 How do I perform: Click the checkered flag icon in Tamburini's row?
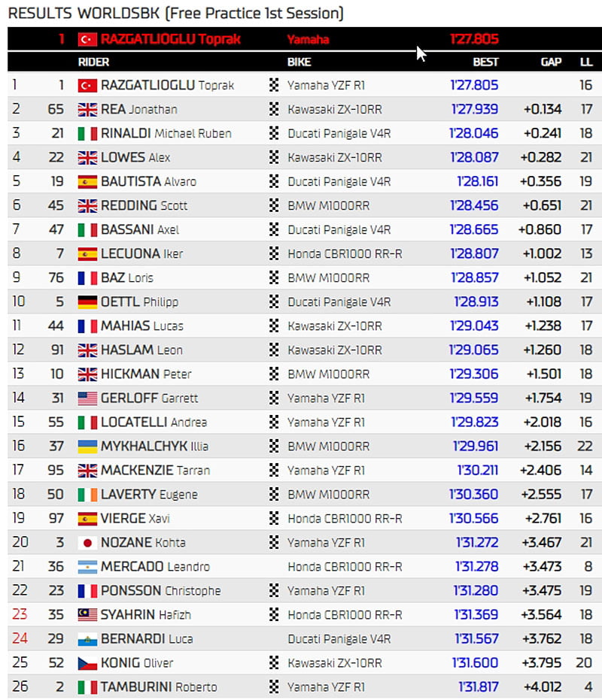(274, 687)
